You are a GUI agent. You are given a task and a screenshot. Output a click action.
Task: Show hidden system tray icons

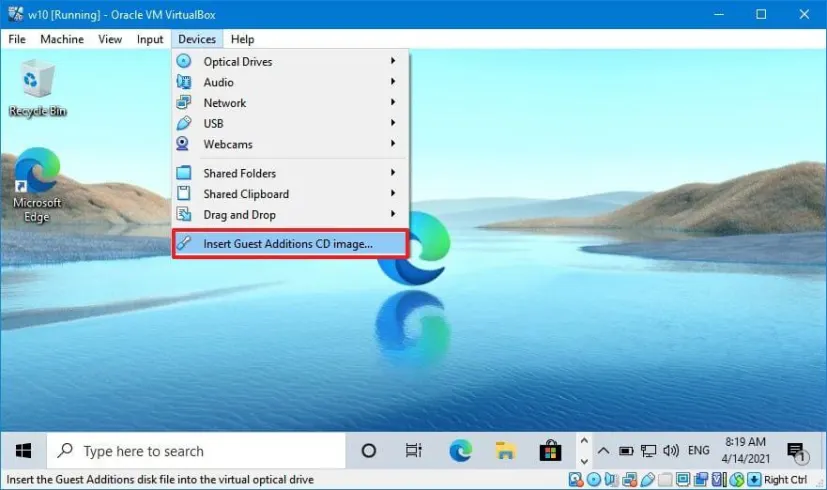tap(605, 451)
